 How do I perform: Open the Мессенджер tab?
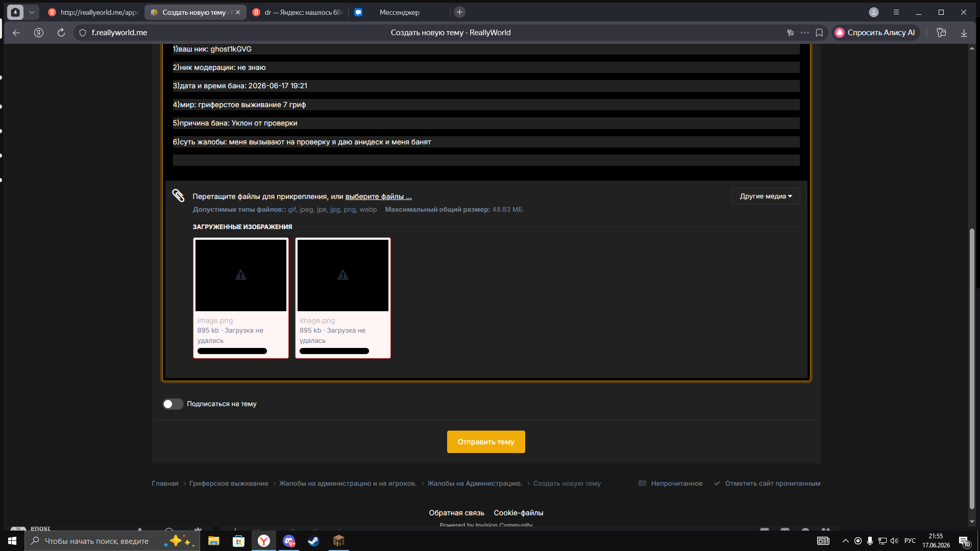[399, 12]
